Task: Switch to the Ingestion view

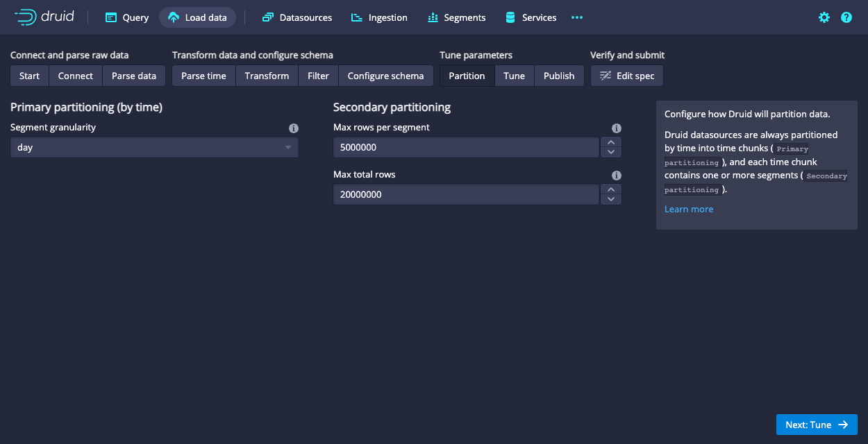Action: pyautogui.click(x=379, y=17)
